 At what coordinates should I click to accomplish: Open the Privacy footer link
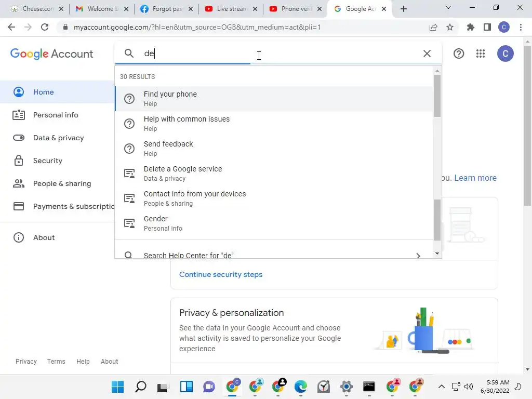click(x=26, y=362)
